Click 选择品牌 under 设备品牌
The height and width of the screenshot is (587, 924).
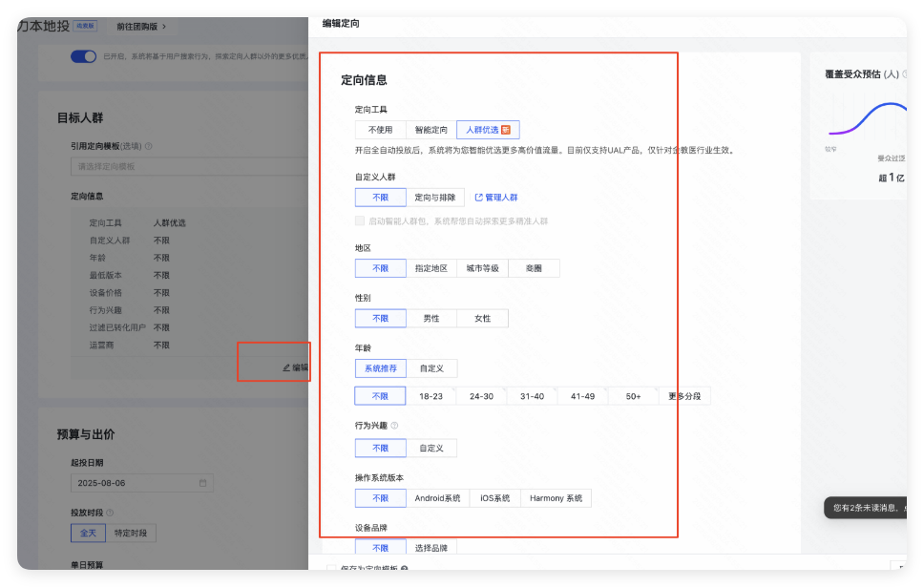click(431, 547)
